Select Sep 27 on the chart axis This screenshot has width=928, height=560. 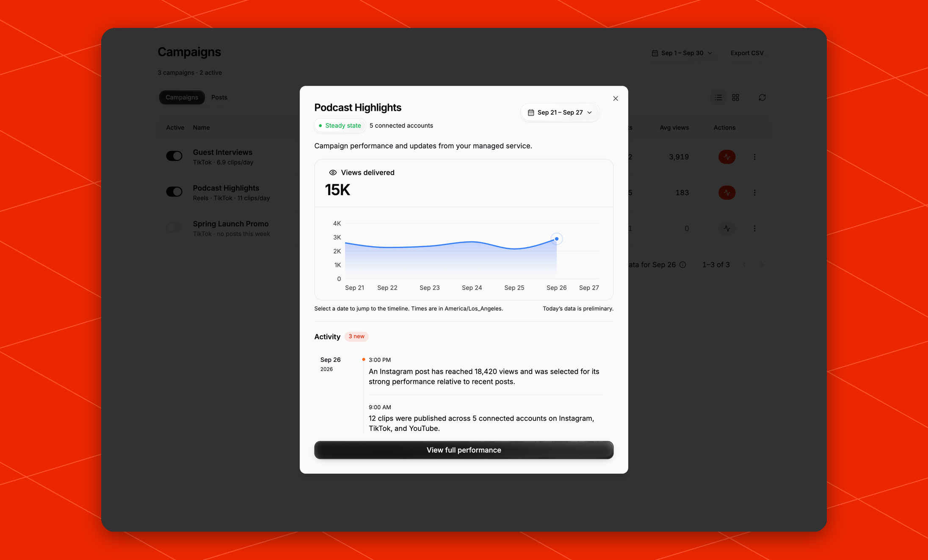tap(589, 288)
